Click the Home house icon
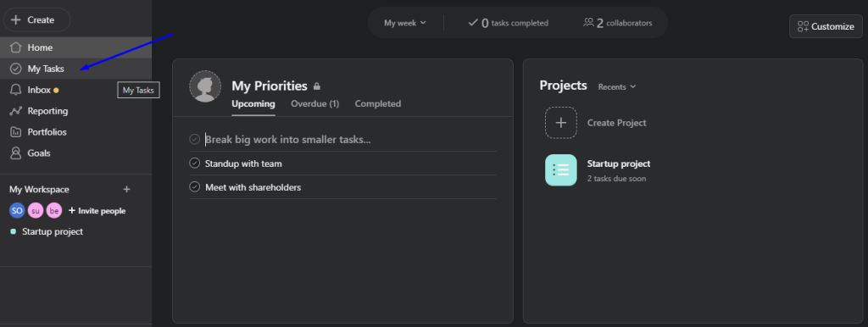This screenshot has height=327, width=868. [x=16, y=47]
